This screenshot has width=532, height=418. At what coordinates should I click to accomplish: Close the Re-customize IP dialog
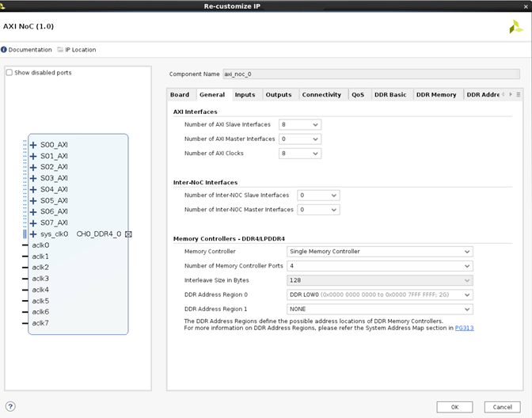point(526,6)
